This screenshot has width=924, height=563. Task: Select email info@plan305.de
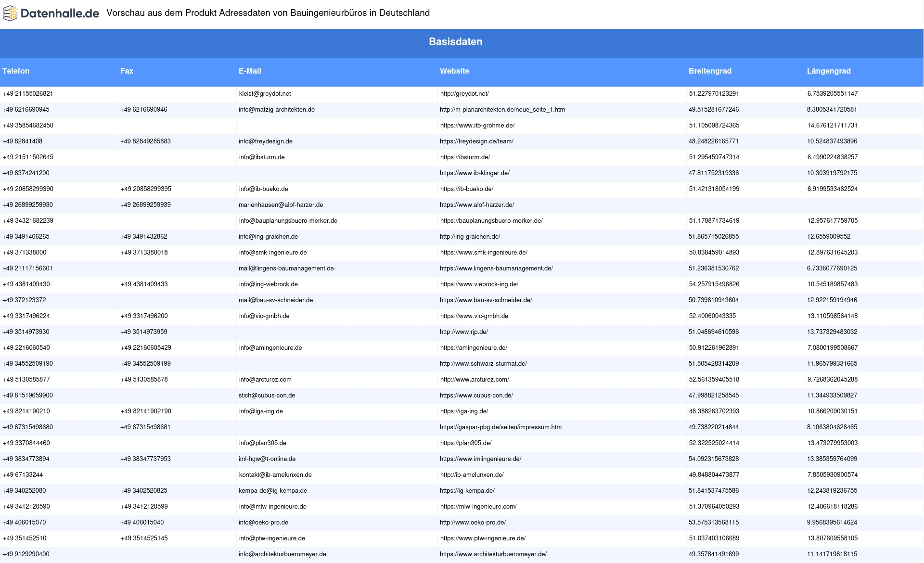coord(263,443)
